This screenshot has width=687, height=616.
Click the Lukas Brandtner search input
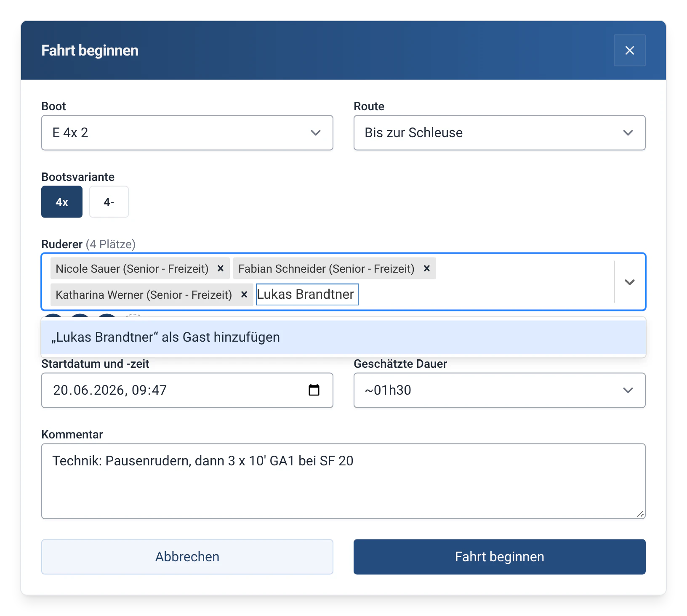(x=307, y=295)
